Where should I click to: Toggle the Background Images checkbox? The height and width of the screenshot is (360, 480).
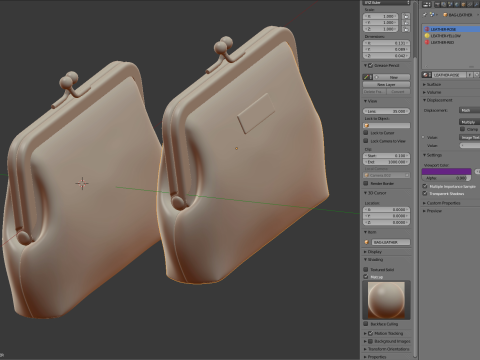pos(370,341)
